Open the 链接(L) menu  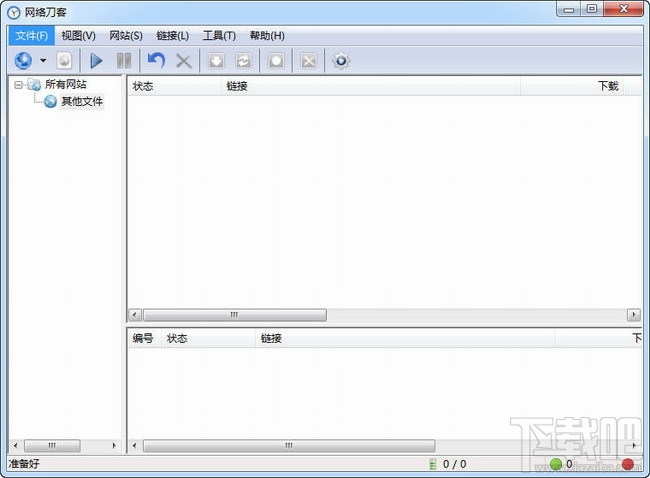point(173,36)
